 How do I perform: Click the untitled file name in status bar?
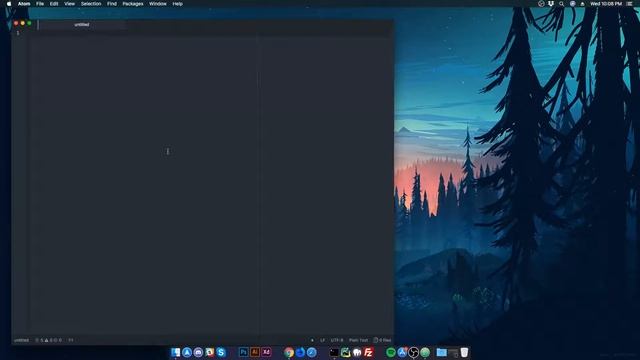[x=21, y=340]
